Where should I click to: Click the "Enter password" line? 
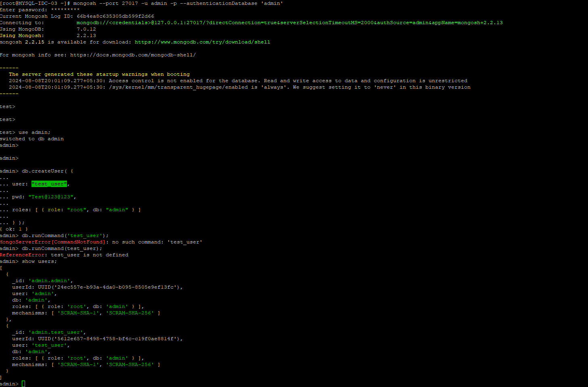(x=40, y=10)
